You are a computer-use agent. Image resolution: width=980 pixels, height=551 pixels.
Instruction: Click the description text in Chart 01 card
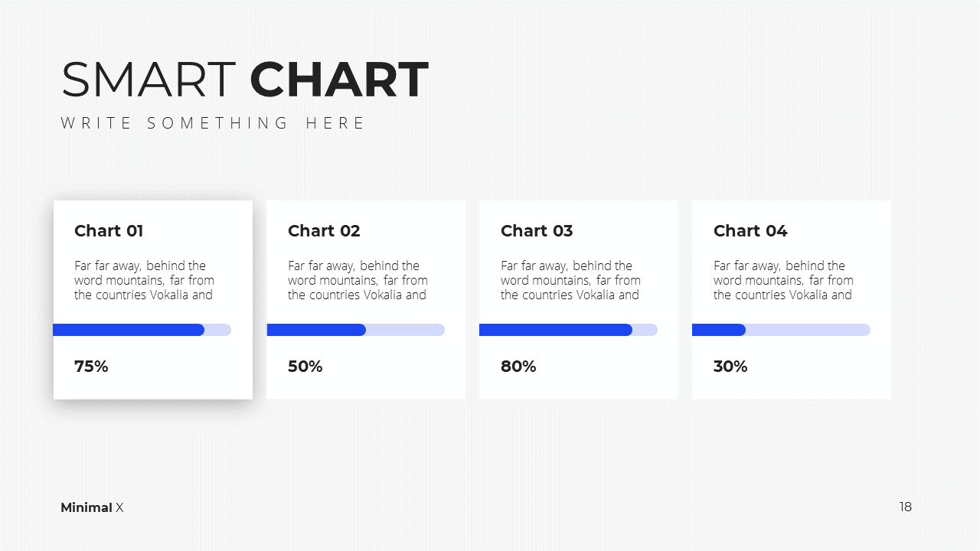pyautogui.click(x=144, y=280)
